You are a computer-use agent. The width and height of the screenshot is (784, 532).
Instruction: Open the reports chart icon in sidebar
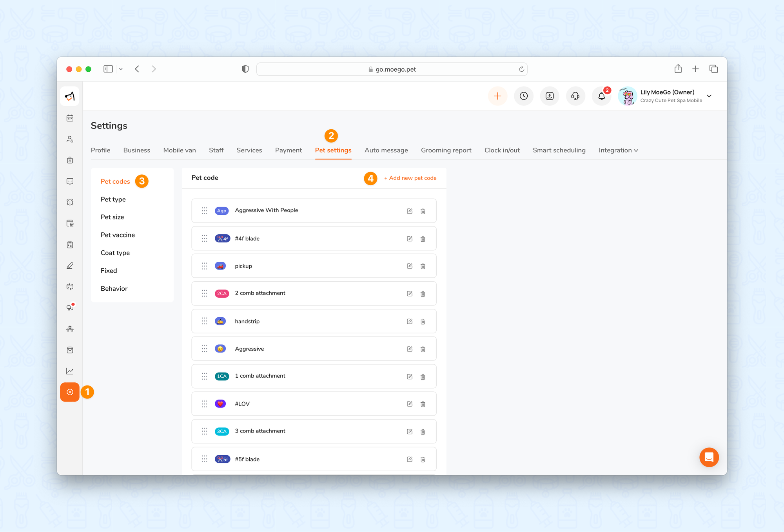70,371
